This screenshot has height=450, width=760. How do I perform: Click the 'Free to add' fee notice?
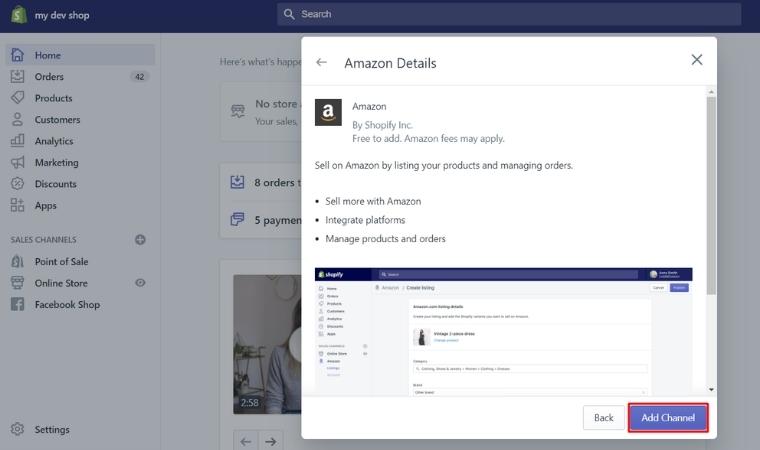428,139
